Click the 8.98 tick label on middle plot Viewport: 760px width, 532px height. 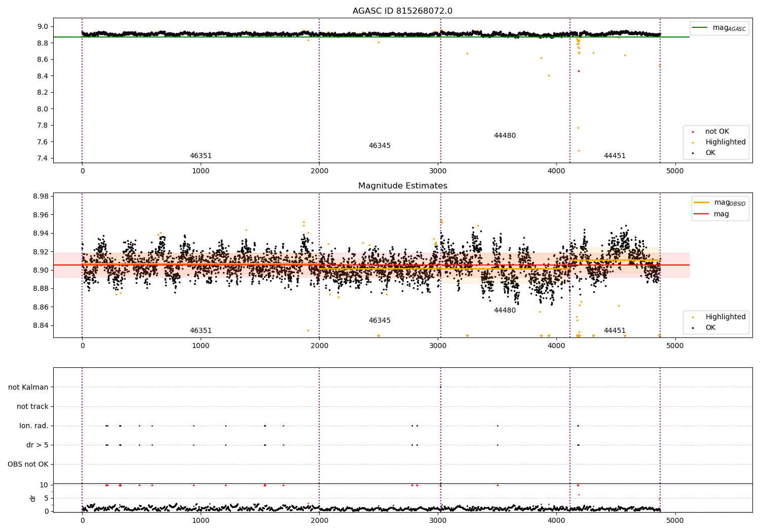pyautogui.click(x=41, y=197)
